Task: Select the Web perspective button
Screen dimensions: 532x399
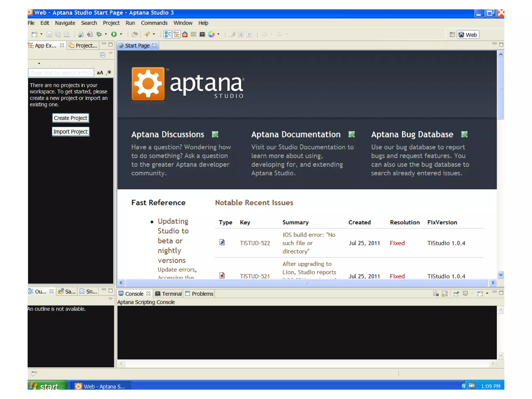Action: tap(468, 35)
